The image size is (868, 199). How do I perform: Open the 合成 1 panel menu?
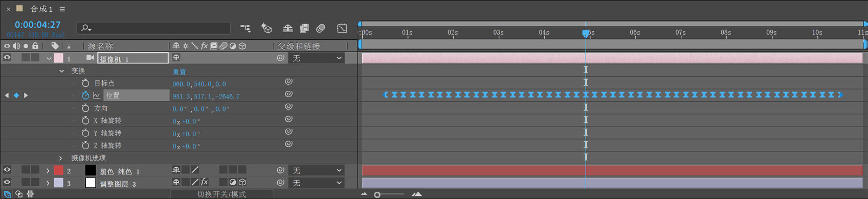pos(62,9)
